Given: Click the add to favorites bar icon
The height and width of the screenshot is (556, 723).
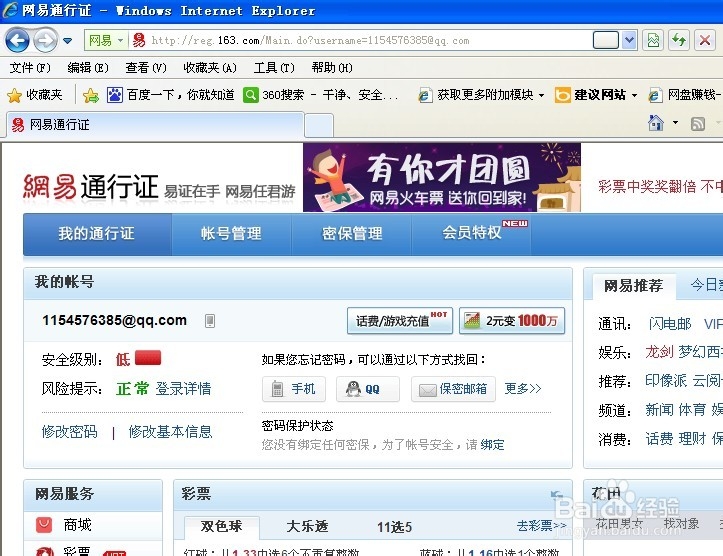Looking at the screenshot, I should click(91, 95).
